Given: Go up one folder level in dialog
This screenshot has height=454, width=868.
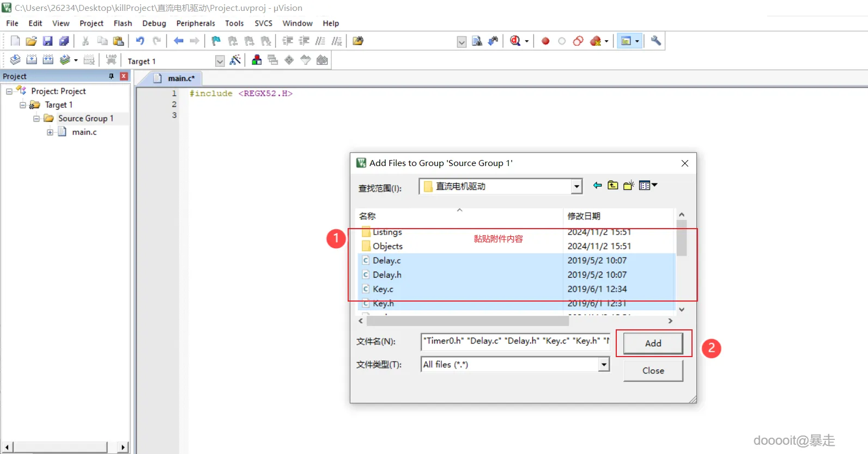Looking at the screenshot, I should [613, 185].
